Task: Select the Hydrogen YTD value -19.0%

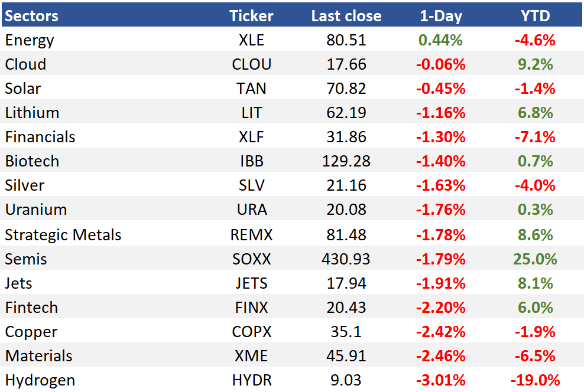Action: click(535, 380)
